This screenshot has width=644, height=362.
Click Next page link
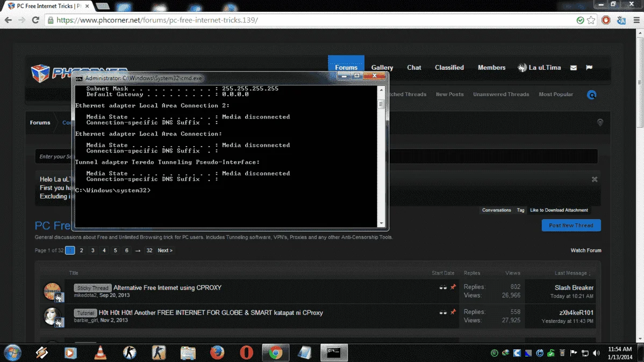click(x=165, y=250)
